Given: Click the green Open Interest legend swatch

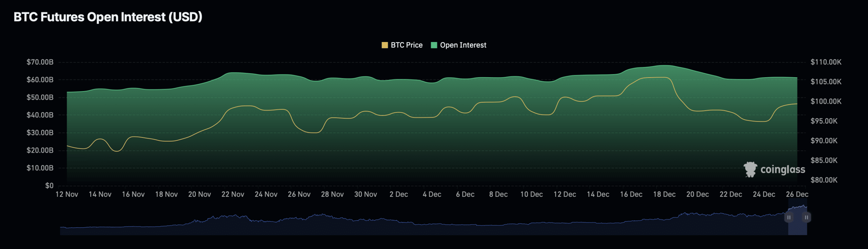Looking at the screenshot, I should coord(434,45).
